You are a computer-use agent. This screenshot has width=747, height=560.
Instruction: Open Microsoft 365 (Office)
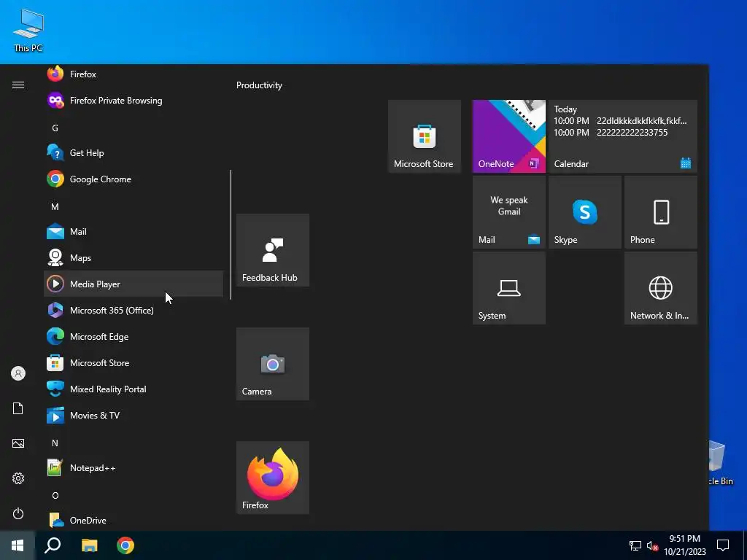(x=133, y=310)
